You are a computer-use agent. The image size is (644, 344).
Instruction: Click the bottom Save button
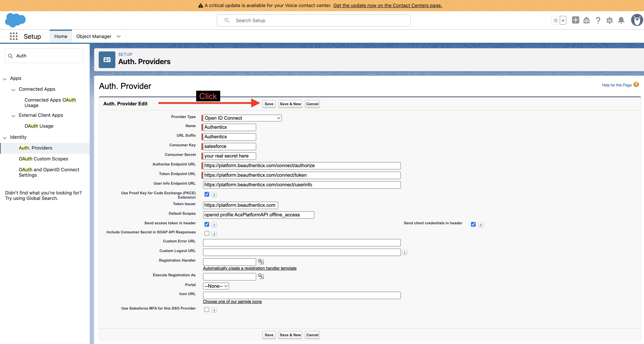[x=269, y=335]
